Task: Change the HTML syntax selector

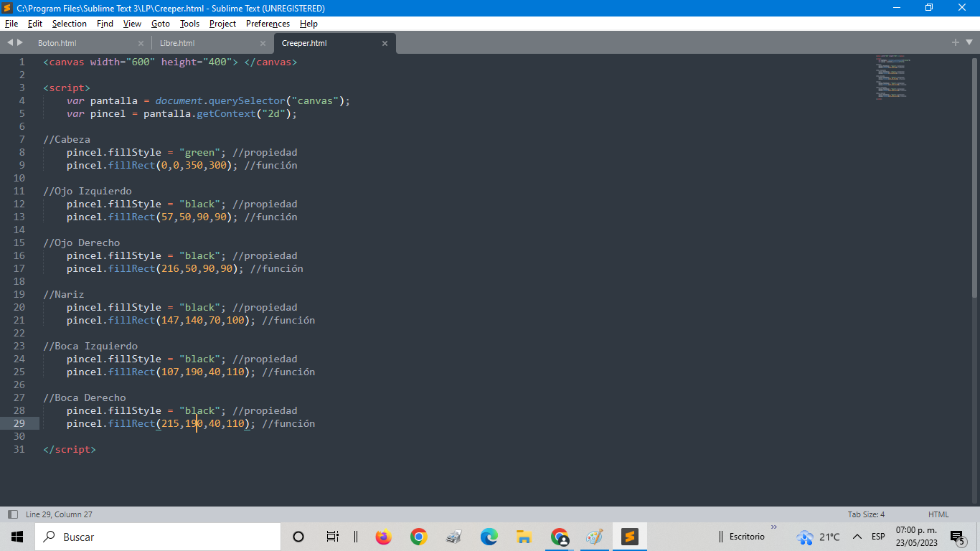Action: [x=938, y=514]
